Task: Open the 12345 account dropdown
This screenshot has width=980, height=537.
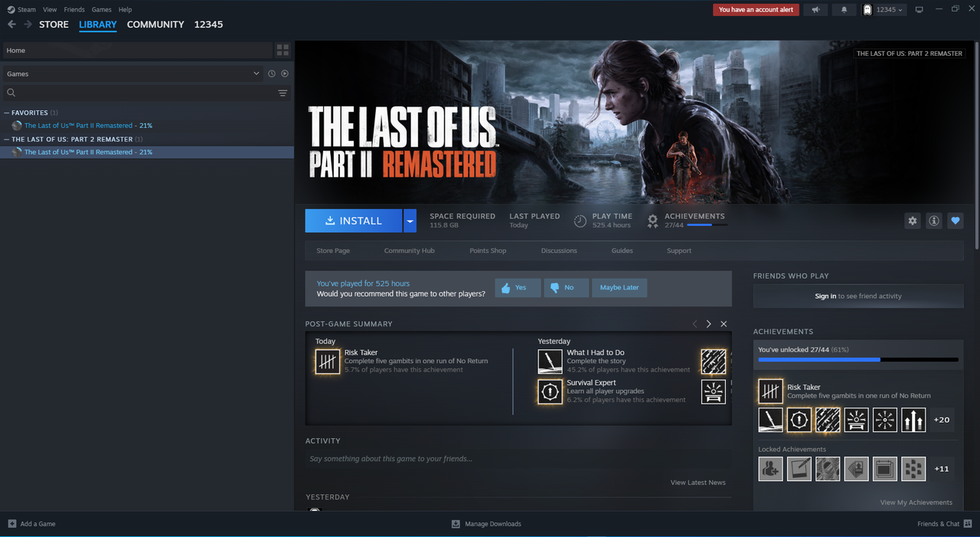Action: [x=883, y=10]
